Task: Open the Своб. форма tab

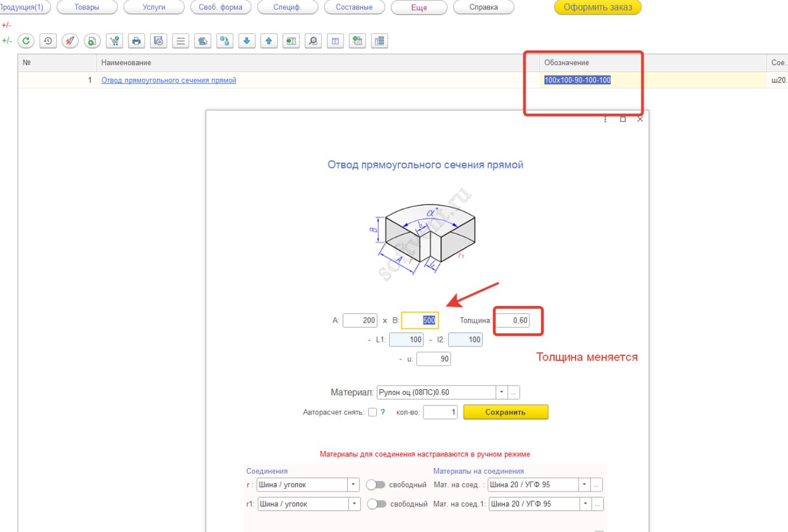Action: [220, 7]
